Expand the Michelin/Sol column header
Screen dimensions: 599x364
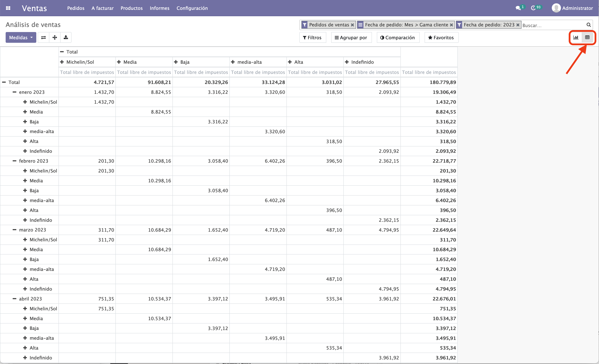[87, 62]
